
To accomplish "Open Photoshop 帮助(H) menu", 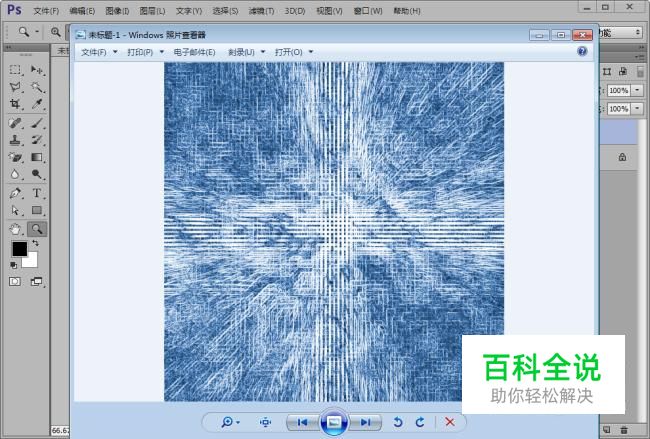I will click(x=407, y=11).
